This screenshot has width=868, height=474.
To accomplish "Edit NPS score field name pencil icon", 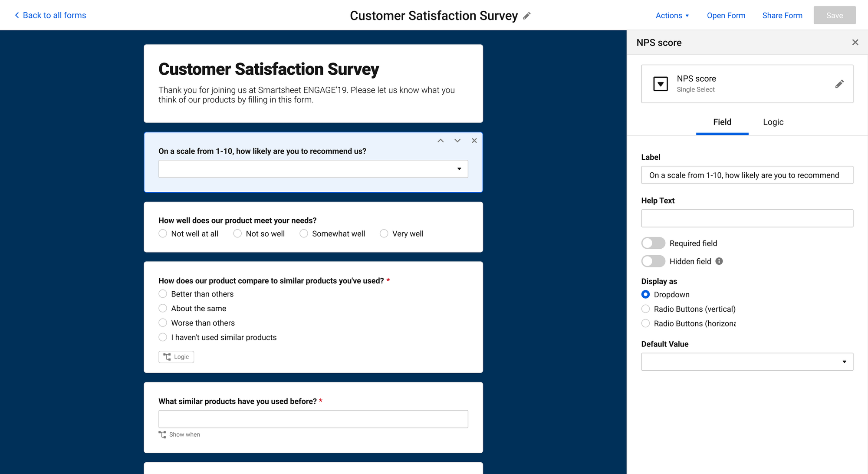I will [839, 84].
